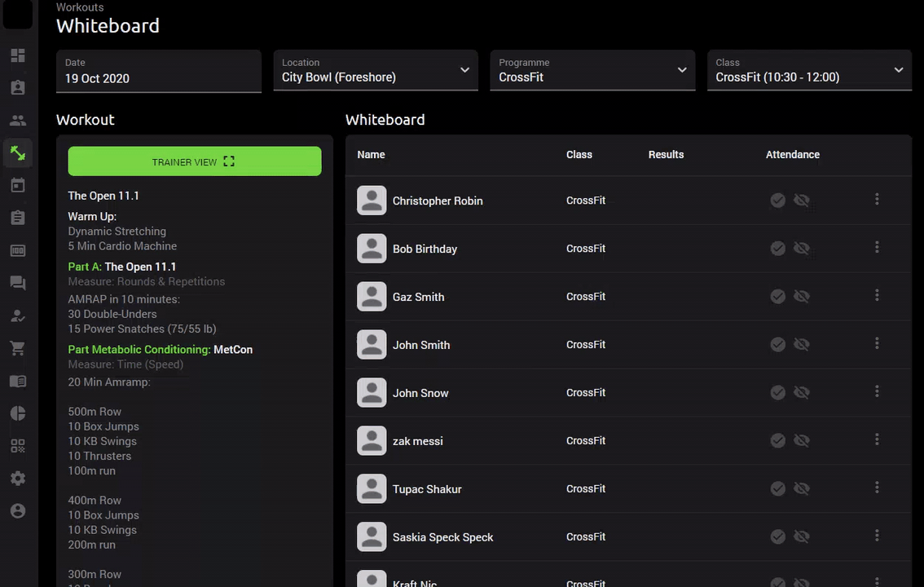Mark John Snow attendance with checkmark

pos(778,392)
